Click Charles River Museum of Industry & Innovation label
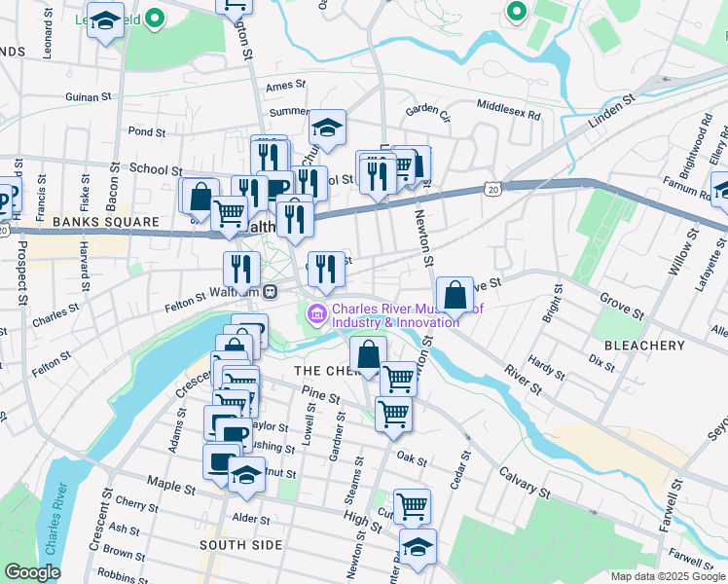This screenshot has height=584, width=728. point(408,315)
